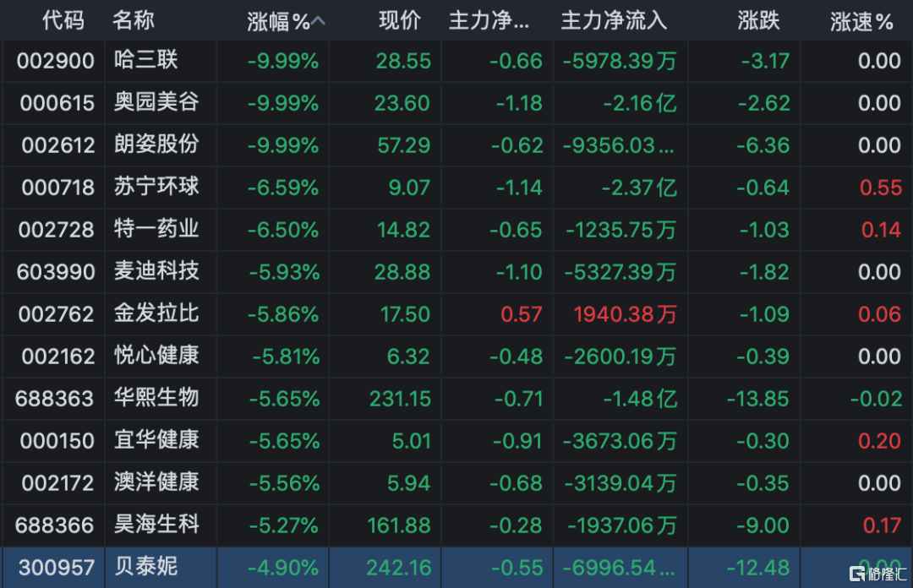
Task: Click the 主力净流入 column header
Action: click(x=614, y=20)
